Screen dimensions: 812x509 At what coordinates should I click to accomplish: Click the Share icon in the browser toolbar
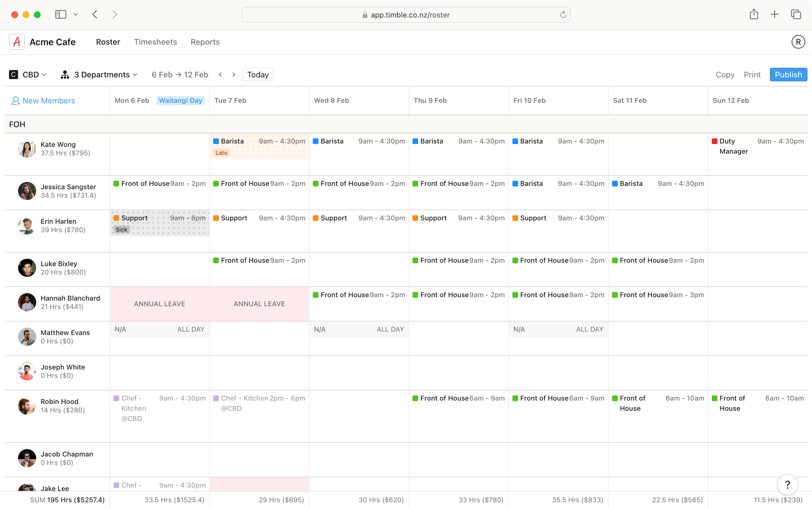click(x=754, y=14)
